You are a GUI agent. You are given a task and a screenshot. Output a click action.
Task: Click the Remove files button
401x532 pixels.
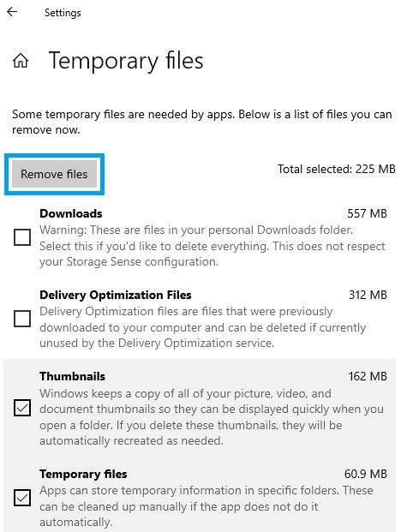point(54,174)
